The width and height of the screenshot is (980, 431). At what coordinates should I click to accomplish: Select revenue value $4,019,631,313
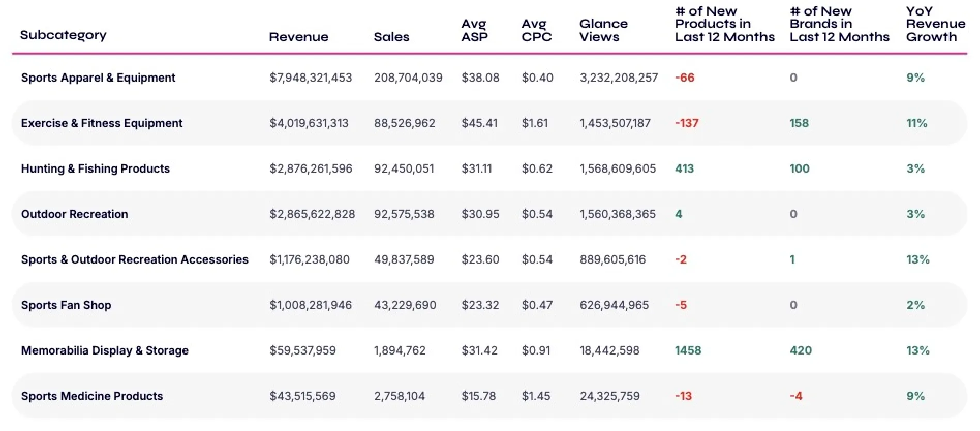309,123
